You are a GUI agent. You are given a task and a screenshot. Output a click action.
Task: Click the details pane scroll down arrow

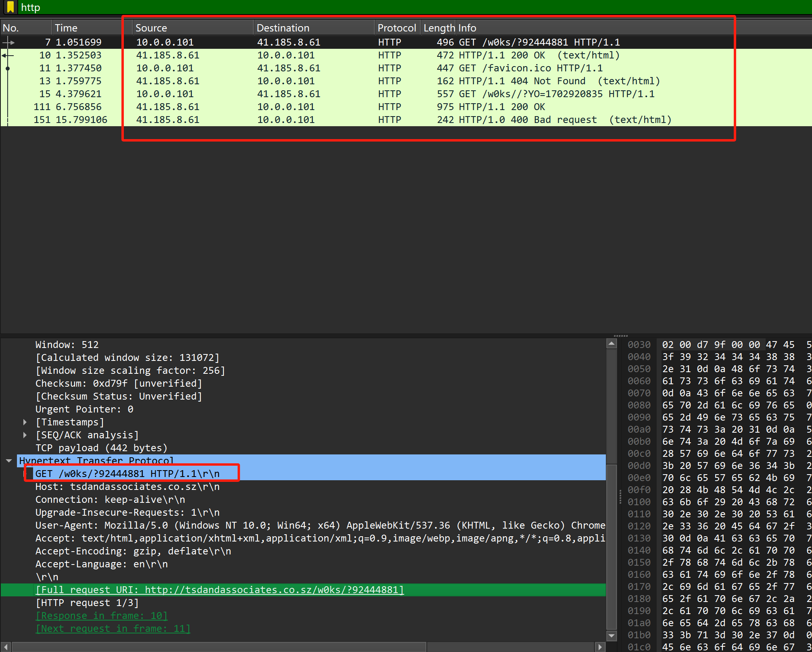point(612,636)
